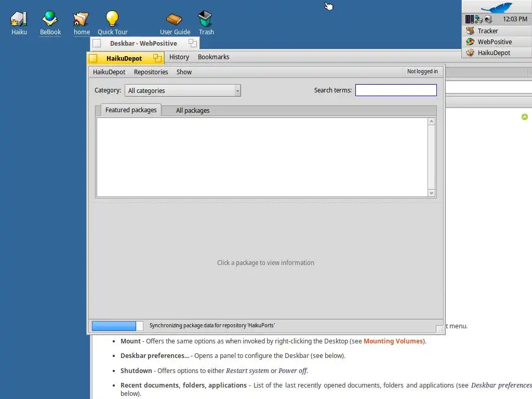Click the volume tray icon
The width and height of the screenshot is (532, 399).
click(488, 19)
